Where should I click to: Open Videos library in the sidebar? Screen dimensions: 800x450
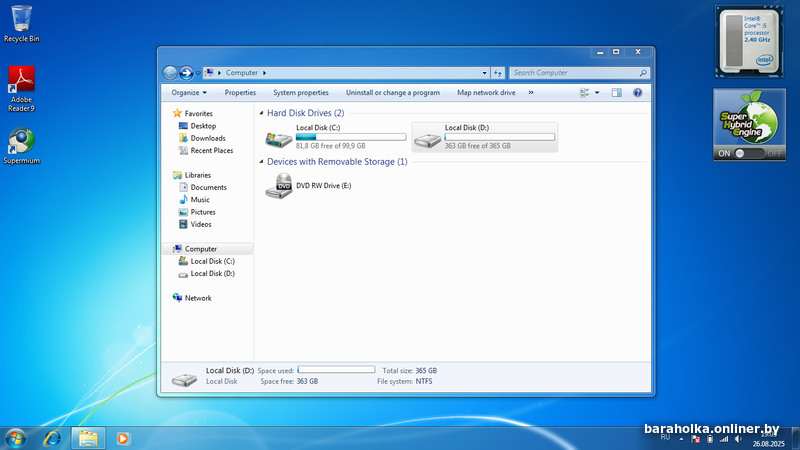pyautogui.click(x=201, y=224)
